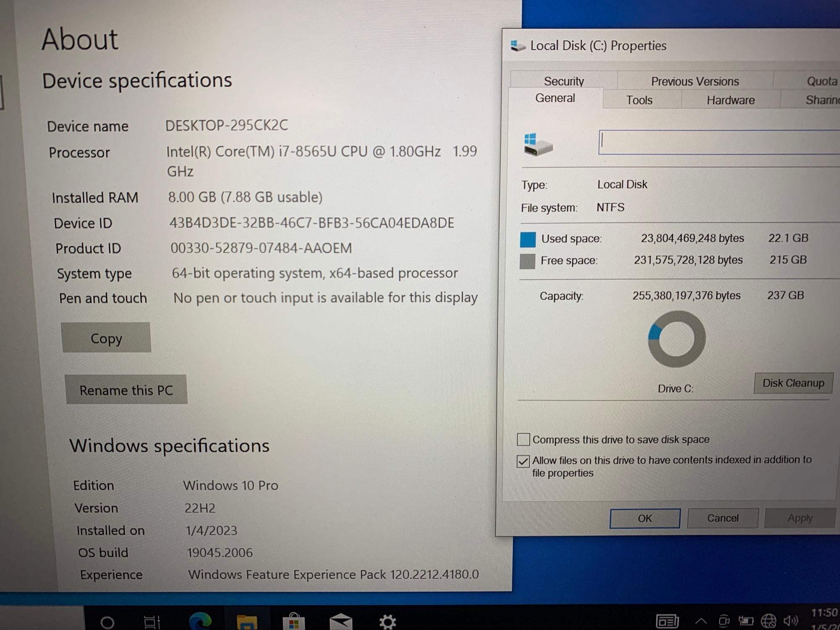Open Cortana circle on taskbar
Image resolution: width=840 pixels, height=630 pixels.
(108, 622)
